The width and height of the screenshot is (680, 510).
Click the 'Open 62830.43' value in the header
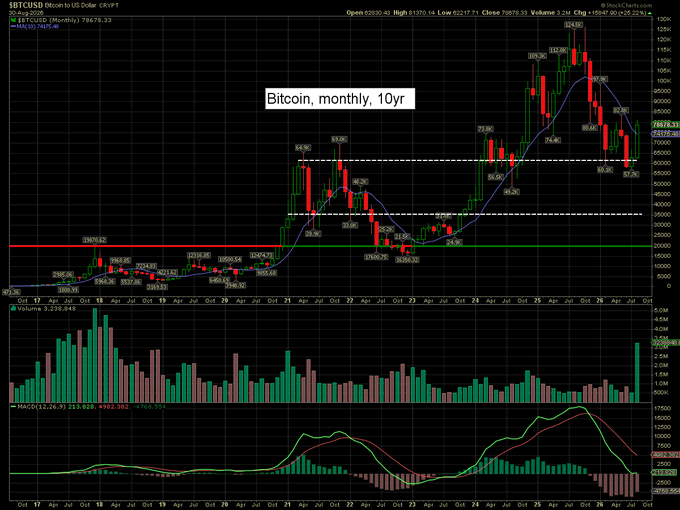click(368, 13)
